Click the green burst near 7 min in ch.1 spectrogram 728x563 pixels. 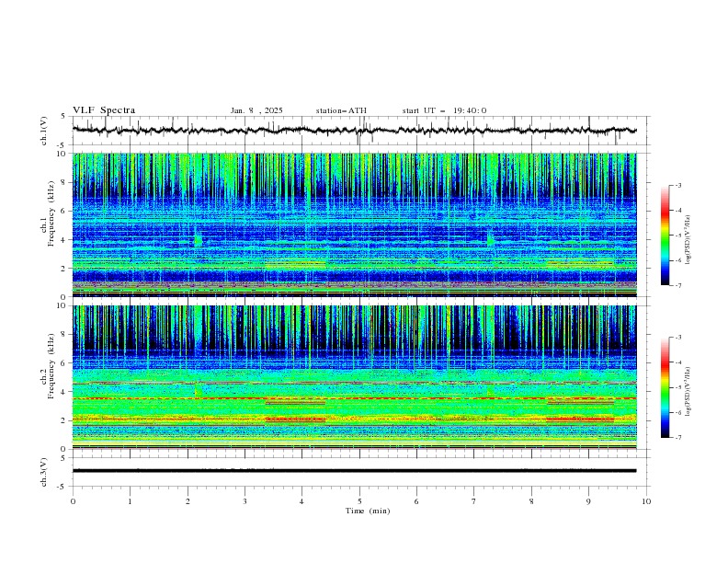coord(490,238)
